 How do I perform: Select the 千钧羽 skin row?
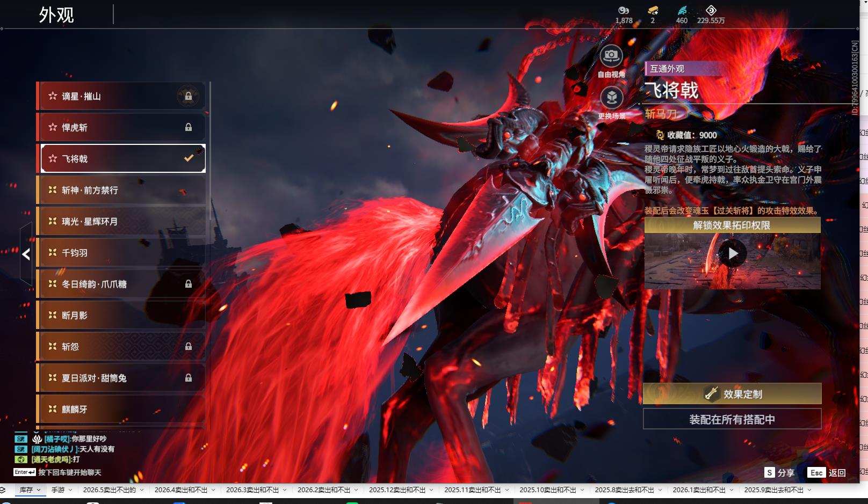[x=121, y=253]
